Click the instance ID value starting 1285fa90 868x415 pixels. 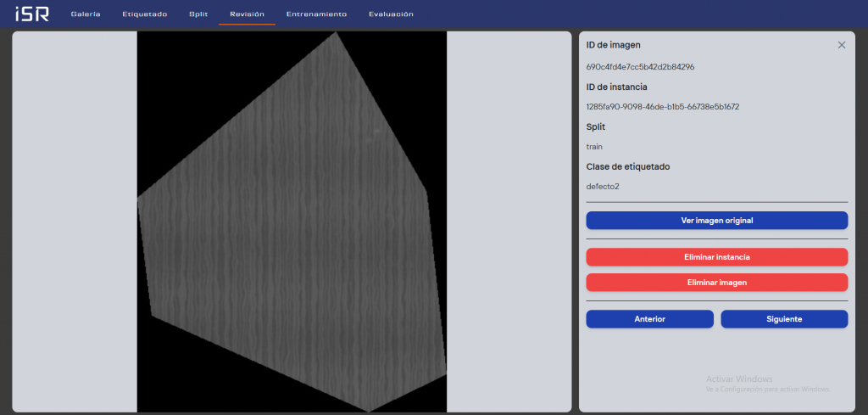coord(662,107)
